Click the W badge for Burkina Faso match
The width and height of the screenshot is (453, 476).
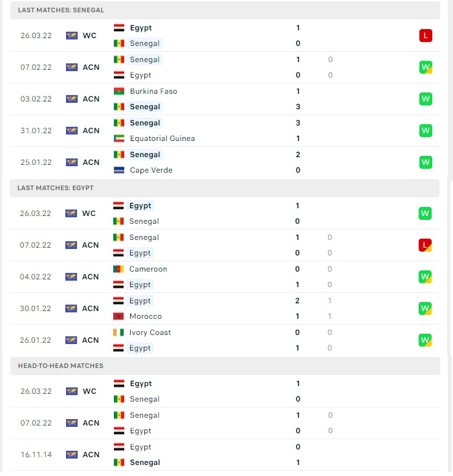coord(425,99)
